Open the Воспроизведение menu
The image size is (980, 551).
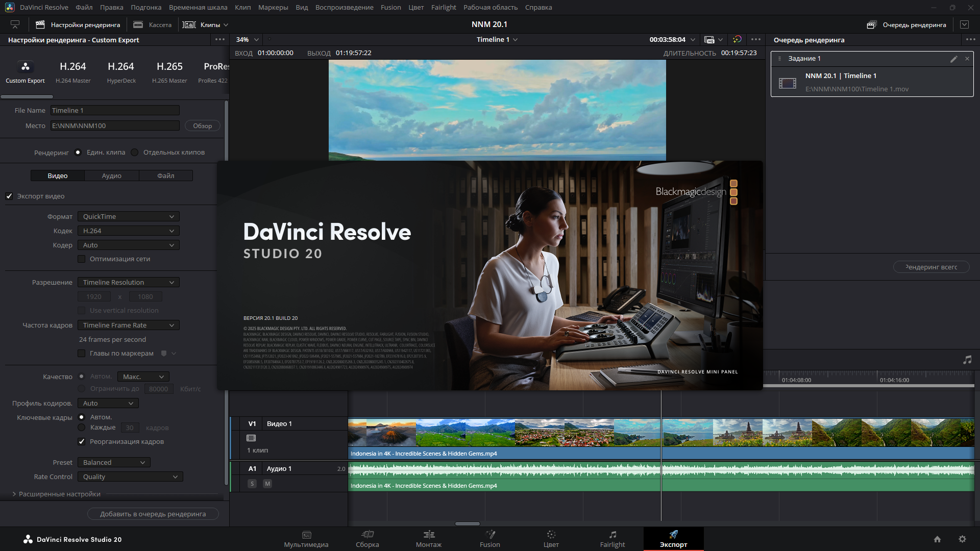[344, 7]
